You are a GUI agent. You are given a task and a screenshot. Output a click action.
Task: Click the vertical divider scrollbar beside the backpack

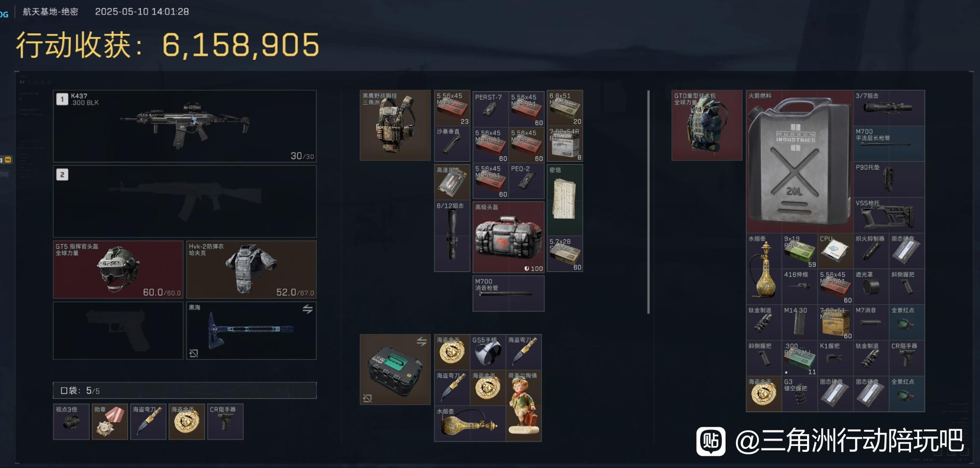click(648, 202)
